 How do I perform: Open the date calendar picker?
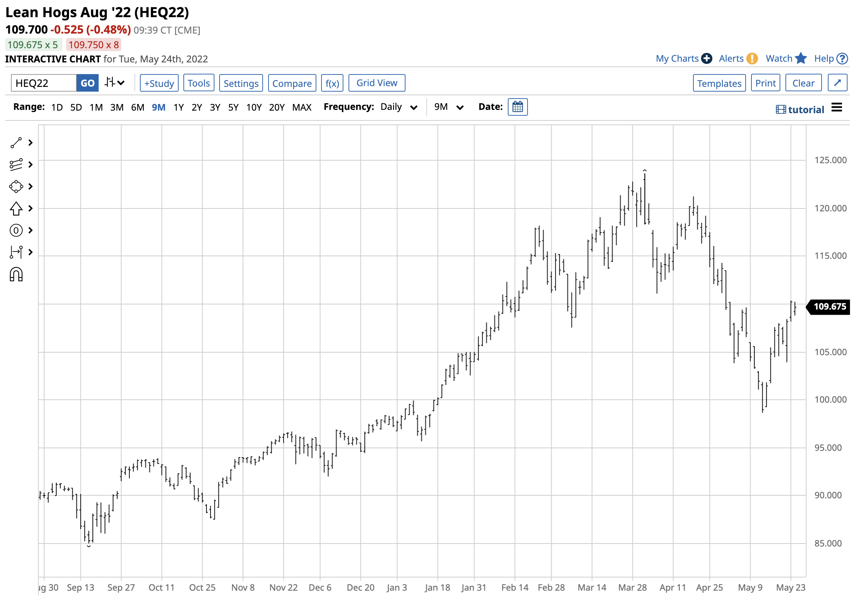517,107
